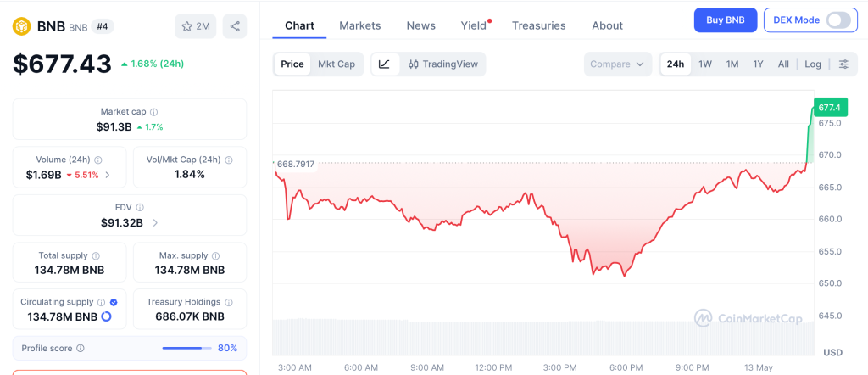Open the Markets tab
This screenshot has height=375, width=868.
point(359,25)
